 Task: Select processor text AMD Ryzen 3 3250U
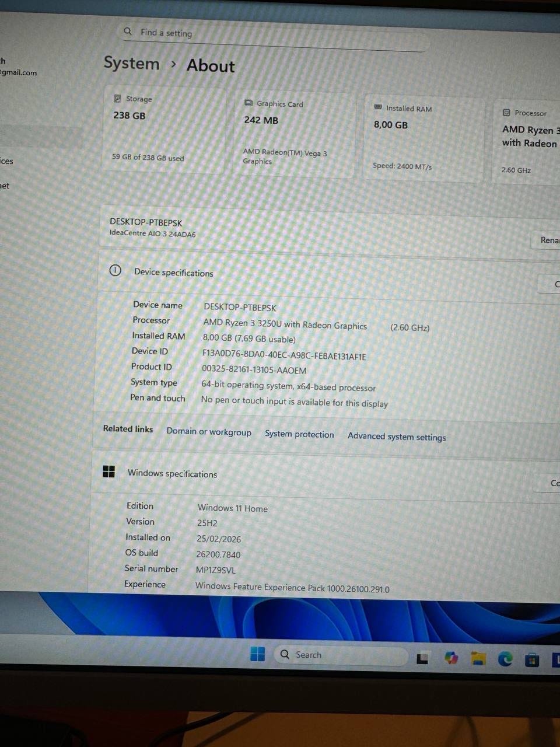pos(285,324)
